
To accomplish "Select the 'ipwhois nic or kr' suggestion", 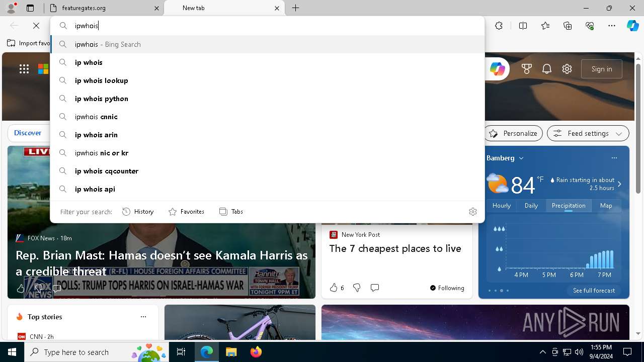I will (x=267, y=153).
